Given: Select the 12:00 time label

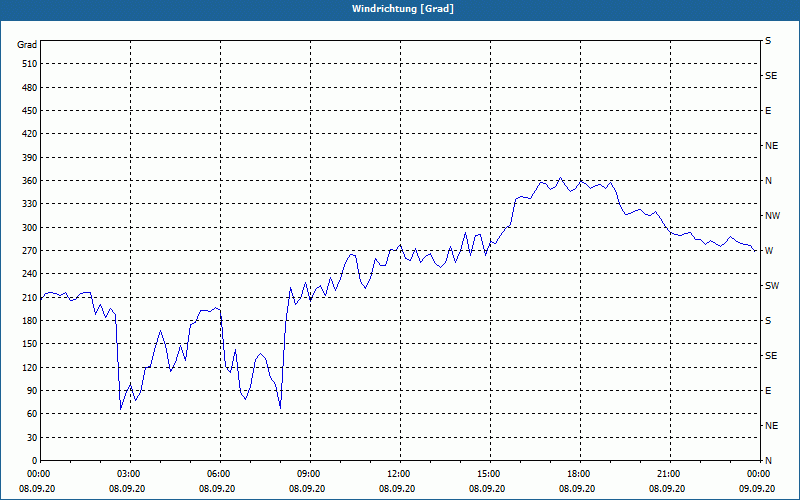Looking at the screenshot, I should (x=399, y=474).
